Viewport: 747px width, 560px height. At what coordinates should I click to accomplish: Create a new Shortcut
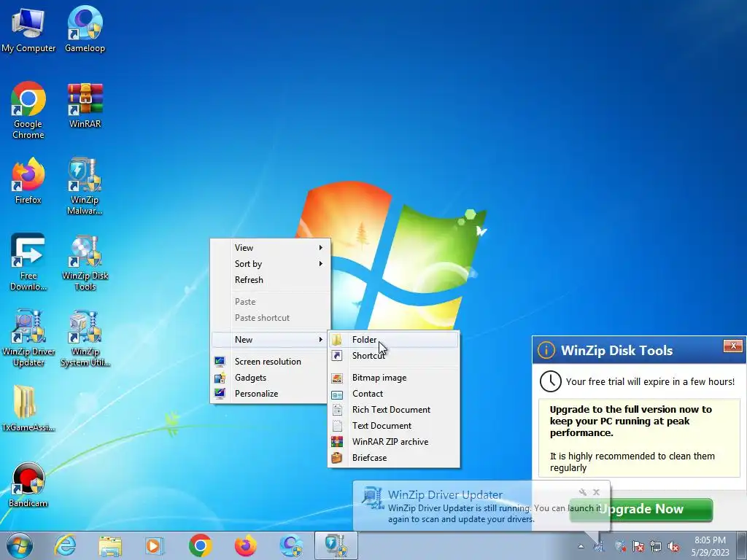(x=394, y=356)
